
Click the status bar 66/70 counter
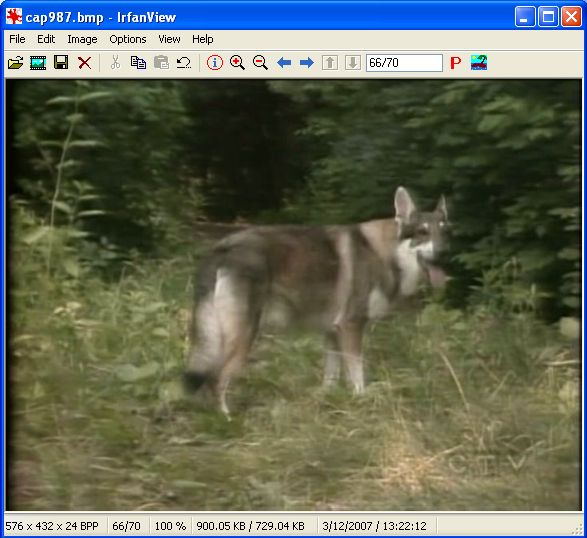[x=126, y=526]
